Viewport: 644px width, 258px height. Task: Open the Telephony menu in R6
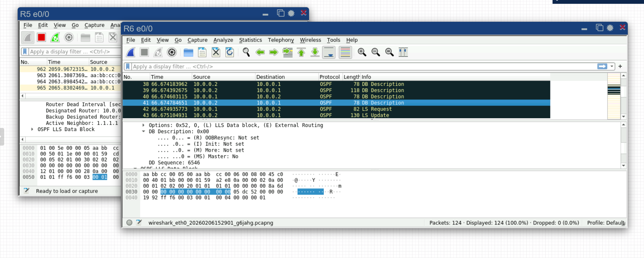click(x=281, y=40)
